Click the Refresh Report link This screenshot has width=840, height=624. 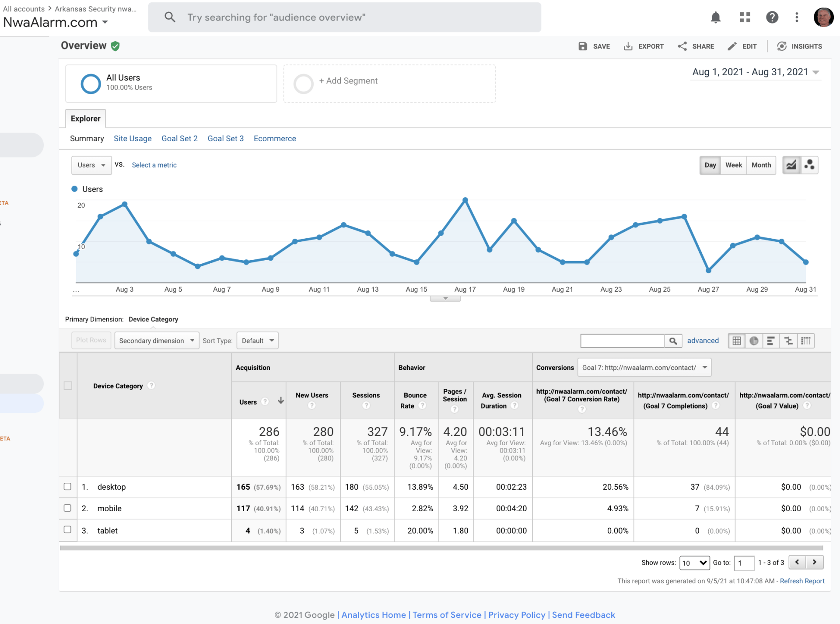pyautogui.click(x=801, y=581)
